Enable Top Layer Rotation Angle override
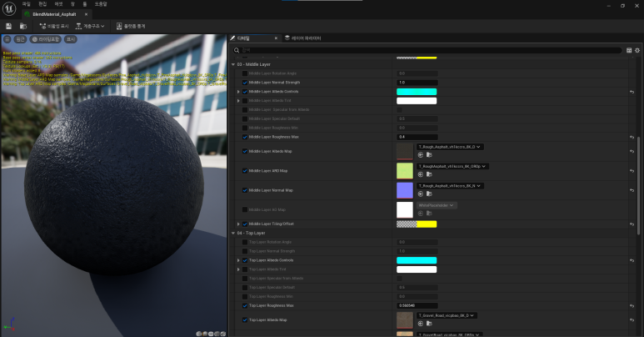Viewport: 644px width, 337px height. 245,243
